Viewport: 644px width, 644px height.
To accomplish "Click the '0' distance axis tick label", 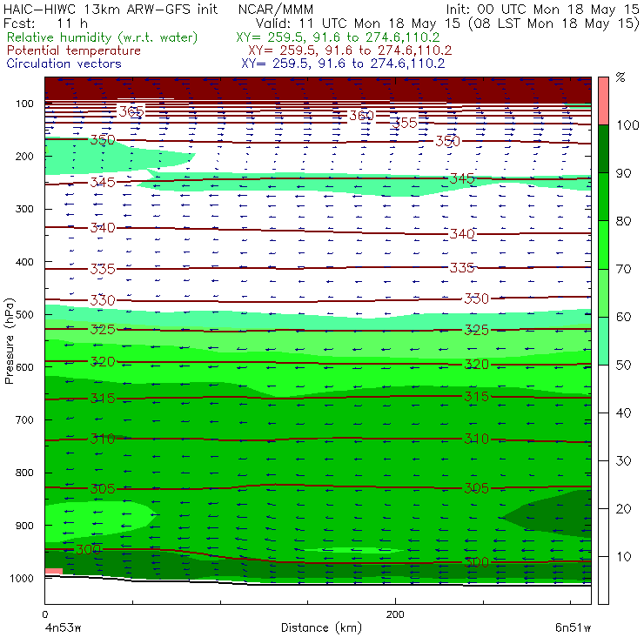I will pyautogui.click(x=45, y=614).
